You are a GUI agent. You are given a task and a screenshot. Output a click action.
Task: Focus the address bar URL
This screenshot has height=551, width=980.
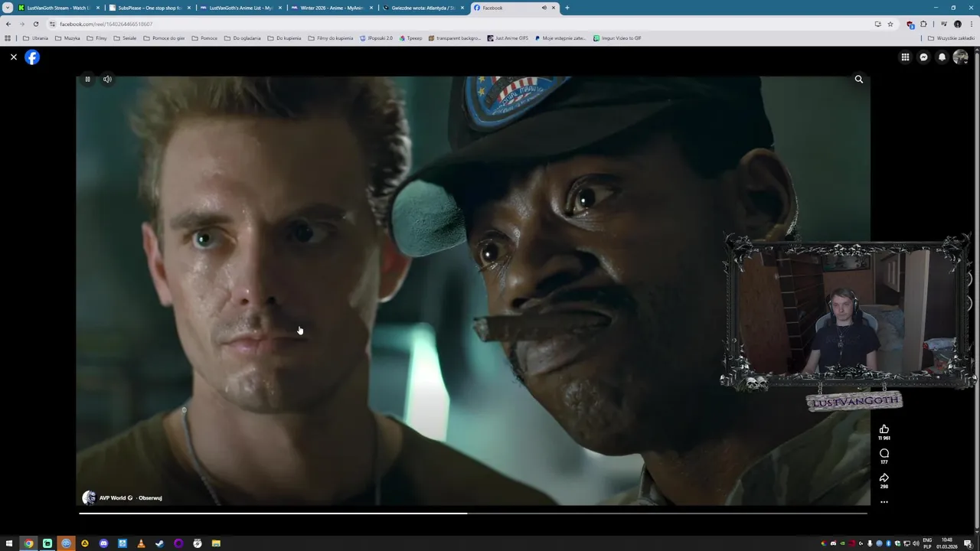[x=106, y=24]
